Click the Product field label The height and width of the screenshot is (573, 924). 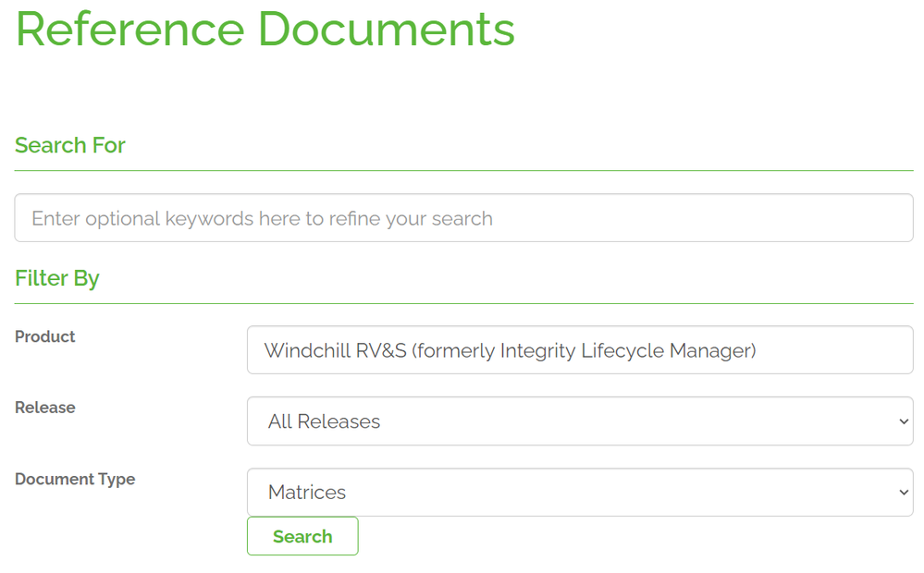44,336
